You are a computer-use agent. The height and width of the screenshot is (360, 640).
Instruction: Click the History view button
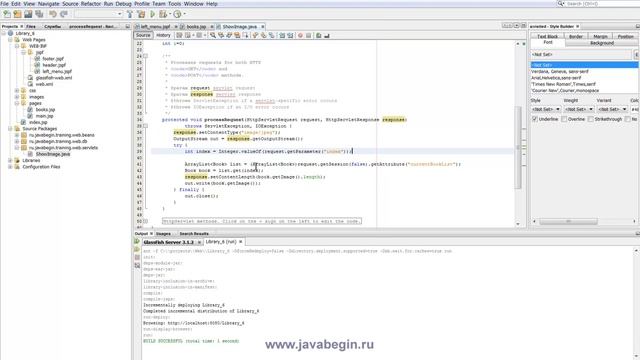163,36
